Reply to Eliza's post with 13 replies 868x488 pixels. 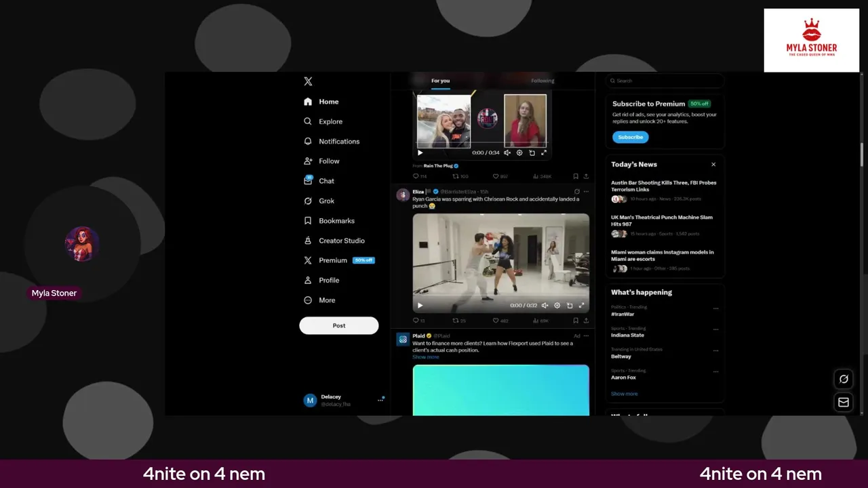tap(418, 321)
